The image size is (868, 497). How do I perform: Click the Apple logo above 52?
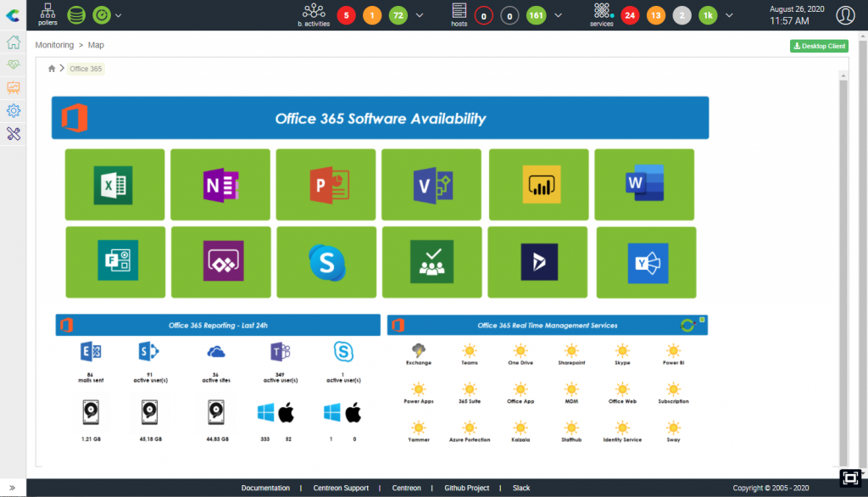click(287, 413)
